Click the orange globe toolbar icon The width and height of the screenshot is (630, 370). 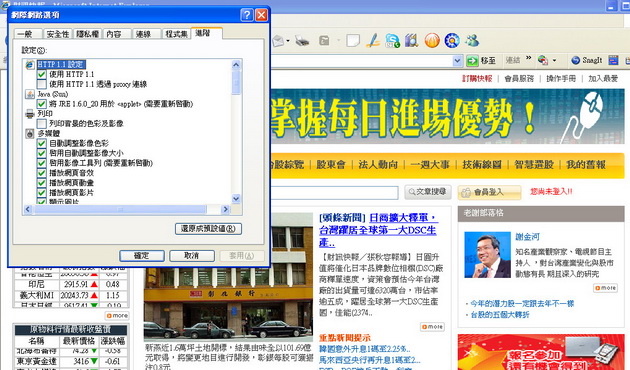tap(432, 41)
